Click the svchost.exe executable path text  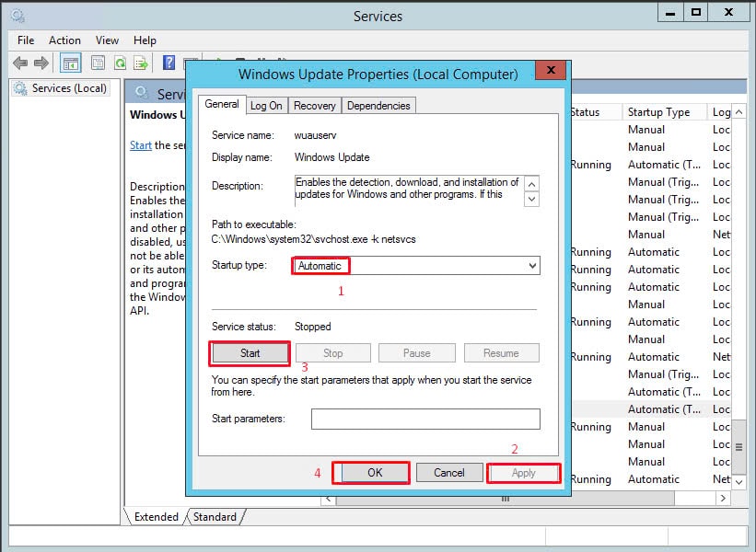(x=313, y=239)
